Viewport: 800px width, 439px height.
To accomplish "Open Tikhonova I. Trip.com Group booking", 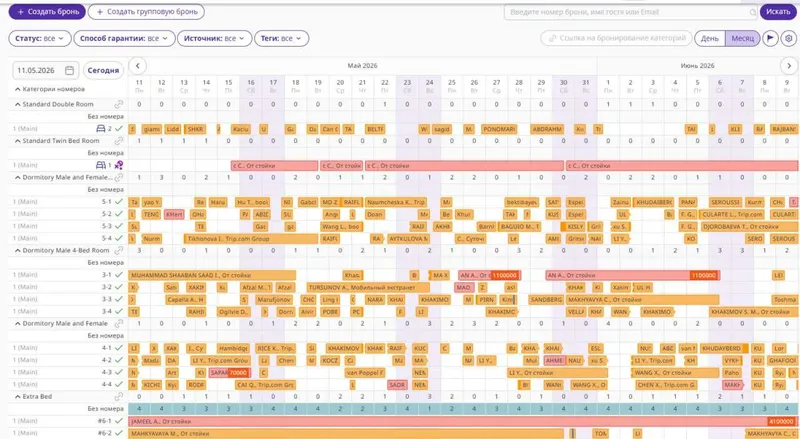I will point(251,238).
